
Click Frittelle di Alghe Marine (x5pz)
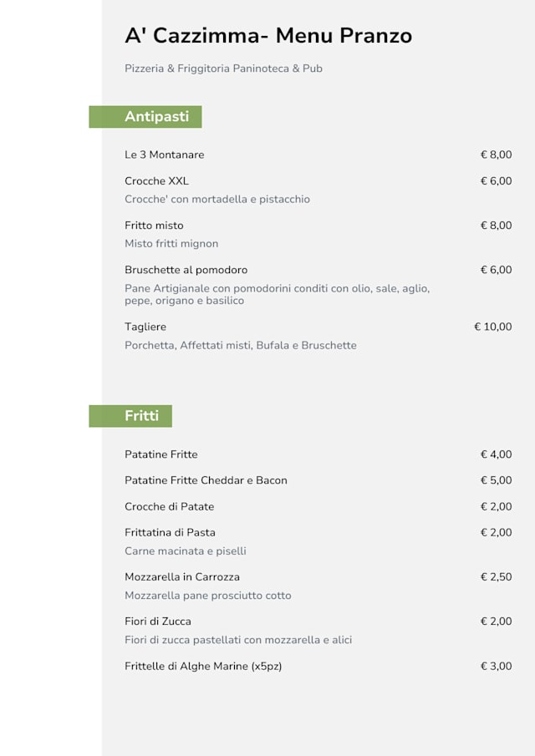tap(203, 666)
